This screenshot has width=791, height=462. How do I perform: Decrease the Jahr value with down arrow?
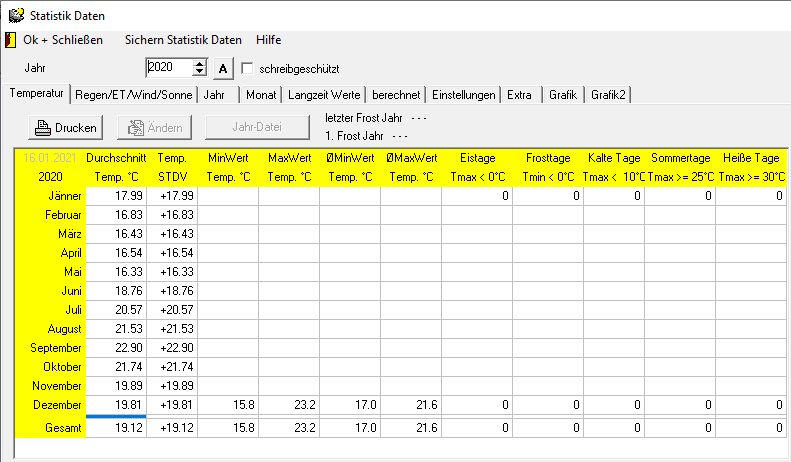pyautogui.click(x=200, y=73)
